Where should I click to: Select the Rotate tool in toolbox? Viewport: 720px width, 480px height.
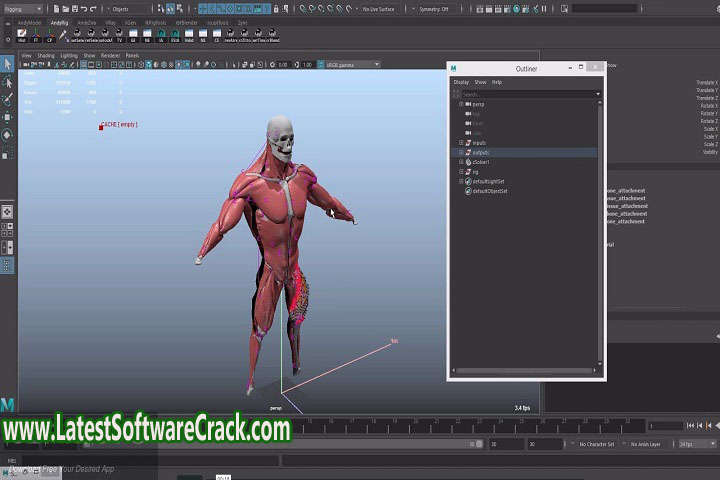[x=7, y=135]
